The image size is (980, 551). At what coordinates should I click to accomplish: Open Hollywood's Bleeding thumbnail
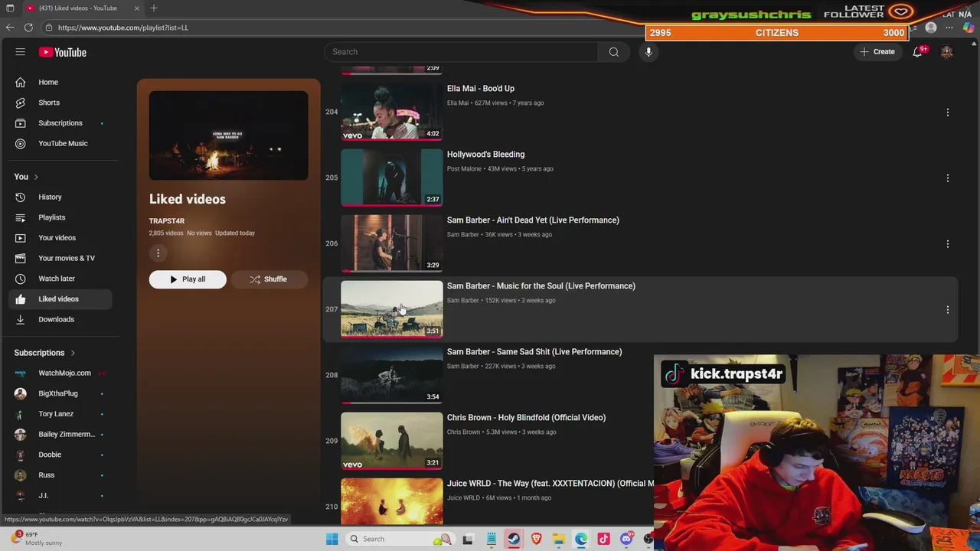392,178
